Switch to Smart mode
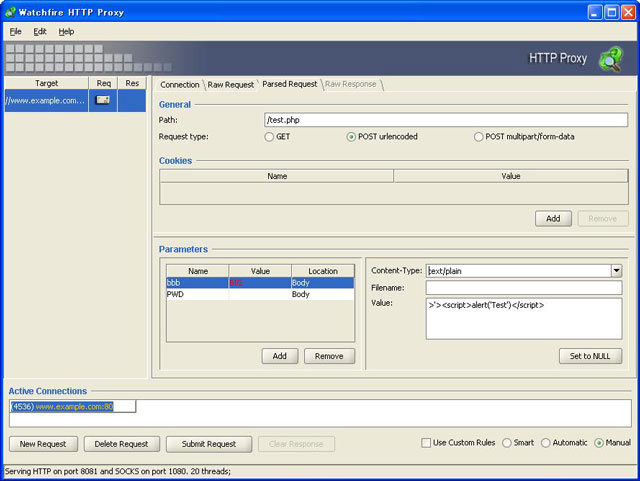The height and width of the screenshot is (481, 640). [x=507, y=443]
